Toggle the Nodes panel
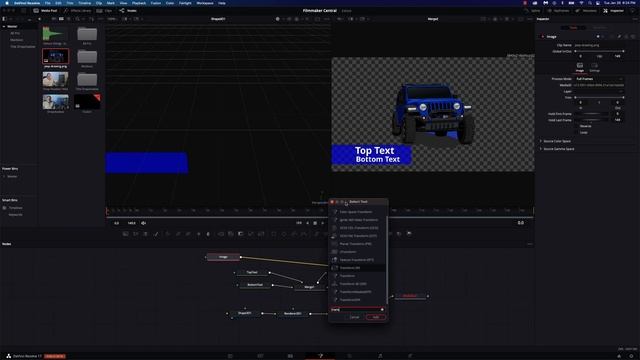 (128, 11)
